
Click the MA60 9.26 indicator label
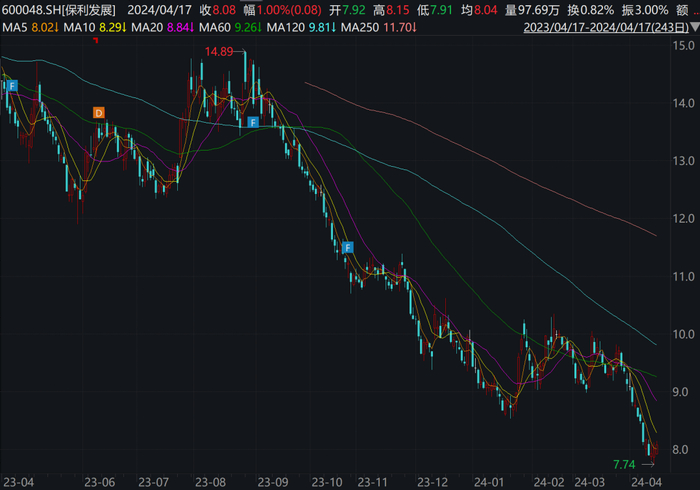[x=230, y=28]
